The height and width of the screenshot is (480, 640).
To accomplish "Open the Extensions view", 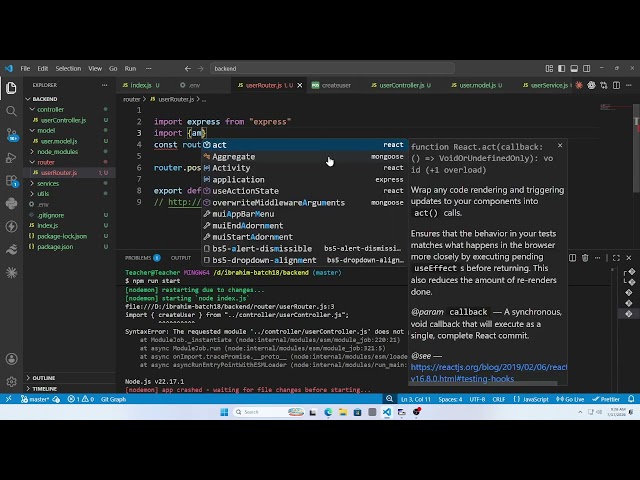I will coord(11,180).
